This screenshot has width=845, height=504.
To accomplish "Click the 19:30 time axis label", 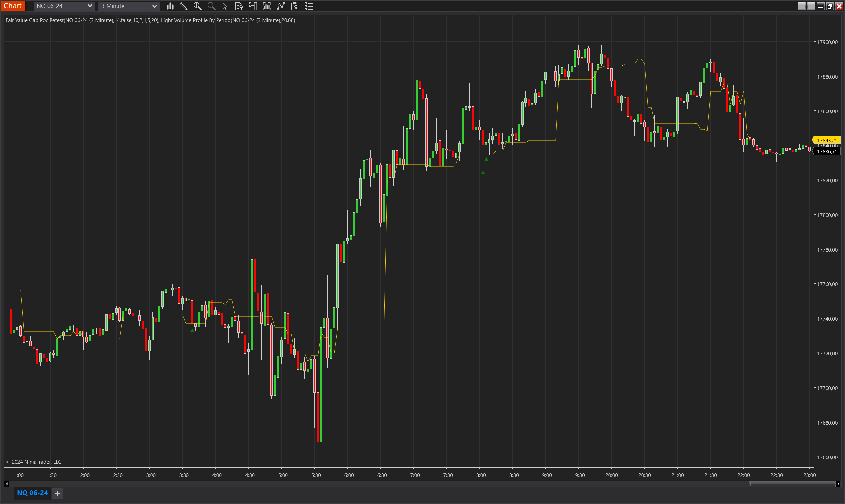I will (x=578, y=475).
